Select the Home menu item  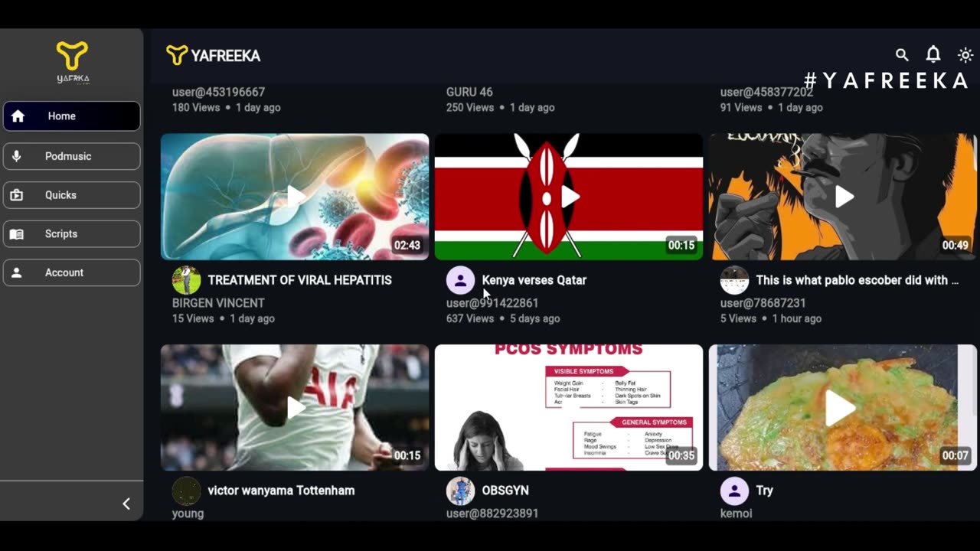(x=72, y=116)
